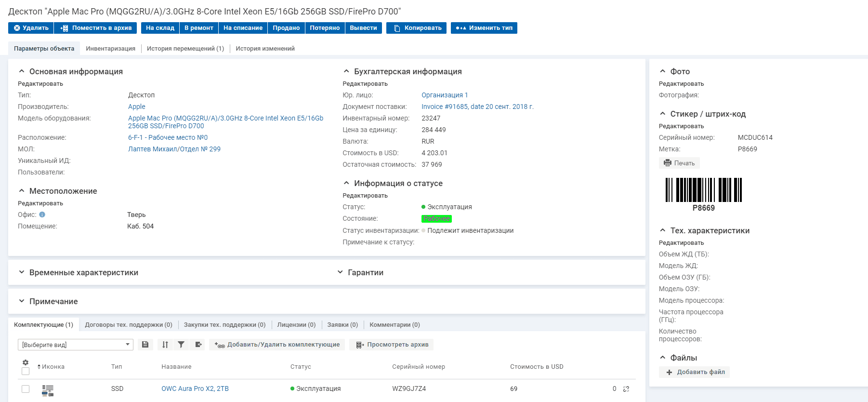Screen dimensions: 868x402
Task: Open the Invoice #91685 link
Action: (x=478, y=107)
